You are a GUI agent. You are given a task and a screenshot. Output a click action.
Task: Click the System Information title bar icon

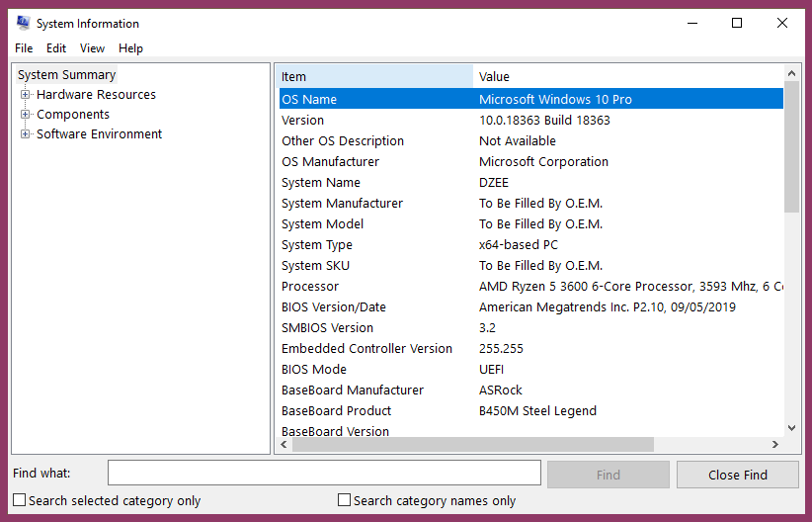[23, 23]
